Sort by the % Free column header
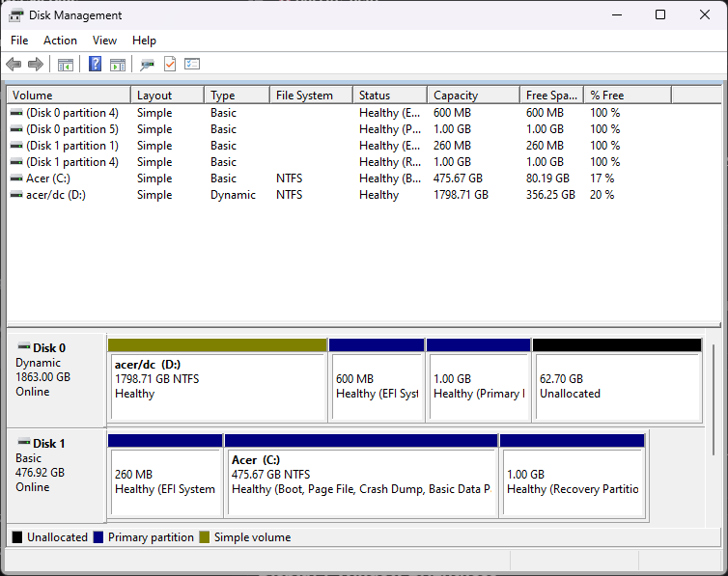Screen dimensions: 728x576 628,96
